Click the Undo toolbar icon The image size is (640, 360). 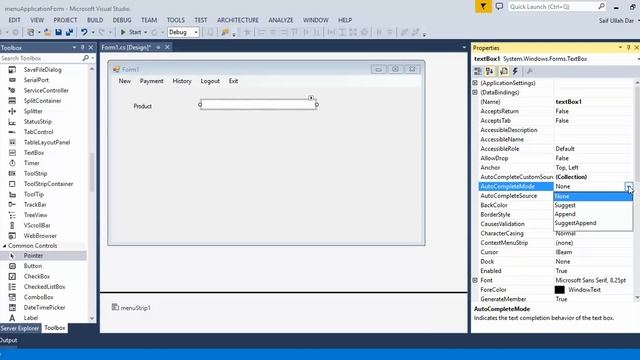pyautogui.click(x=84, y=32)
